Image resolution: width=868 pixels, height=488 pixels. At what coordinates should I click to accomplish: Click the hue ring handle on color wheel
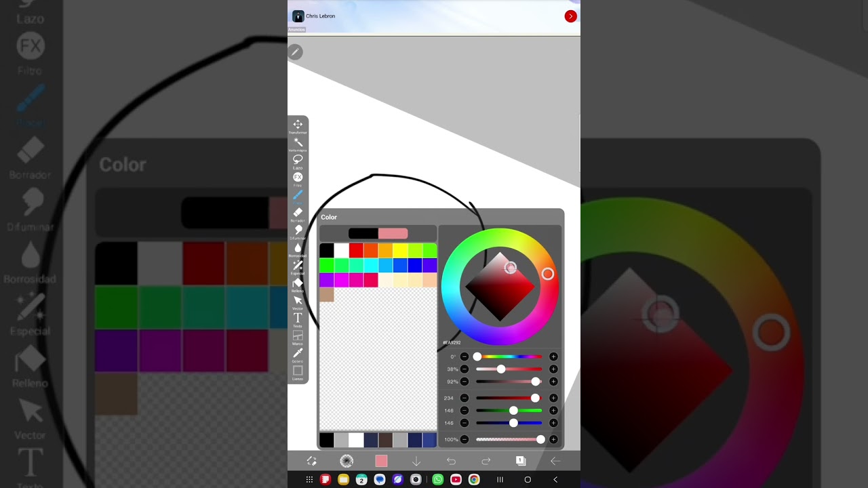pyautogui.click(x=548, y=274)
